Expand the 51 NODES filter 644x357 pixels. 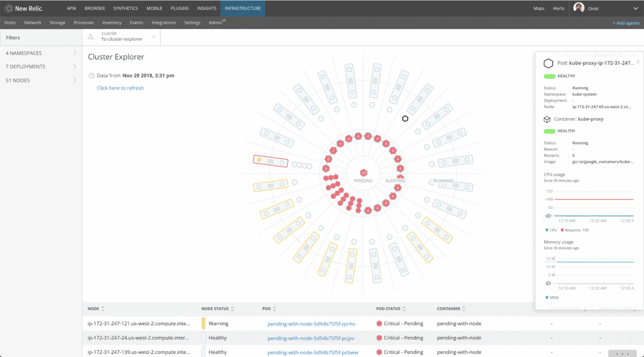pos(41,80)
